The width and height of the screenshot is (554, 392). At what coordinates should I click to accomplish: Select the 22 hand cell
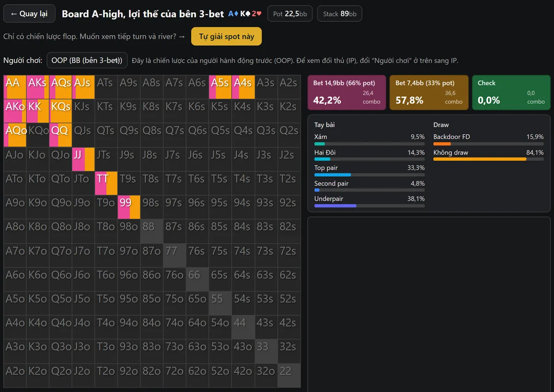[289, 375]
